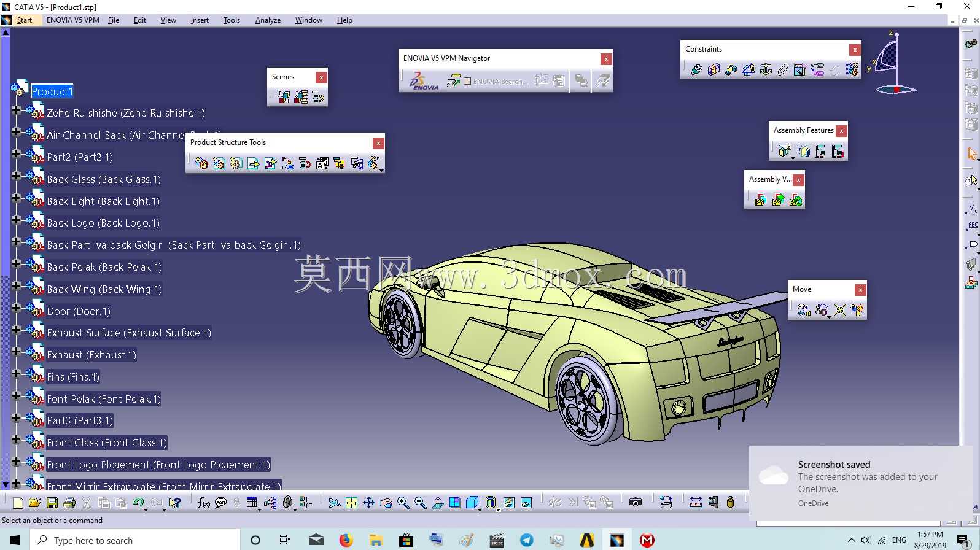This screenshot has height=550, width=980.
Task: Click the last icon in Scenes toolbar
Action: [x=318, y=97]
